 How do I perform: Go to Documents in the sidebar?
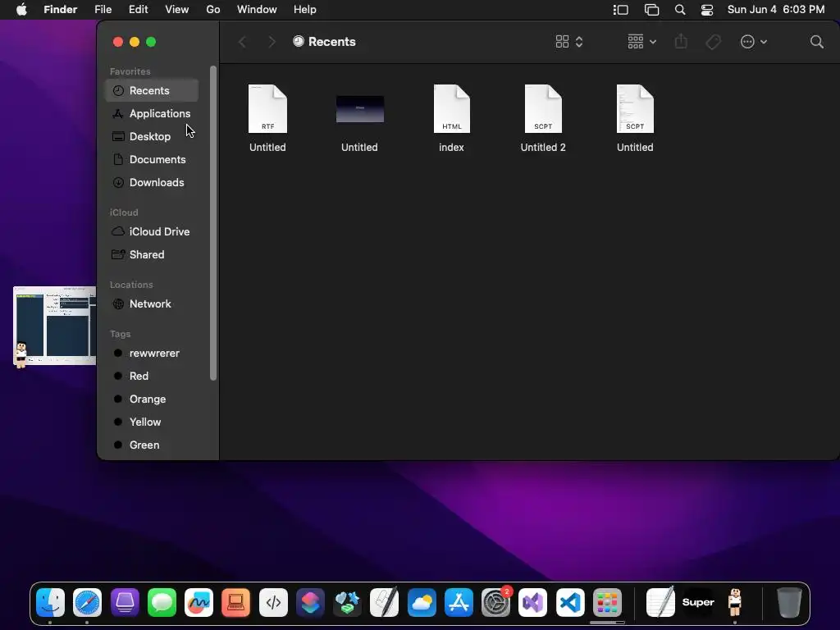click(152, 160)
